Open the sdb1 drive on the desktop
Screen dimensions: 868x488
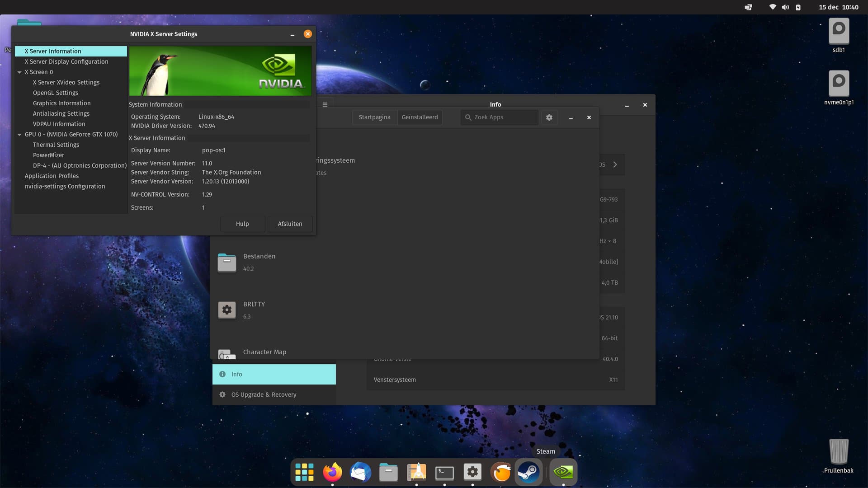[839, 35]
